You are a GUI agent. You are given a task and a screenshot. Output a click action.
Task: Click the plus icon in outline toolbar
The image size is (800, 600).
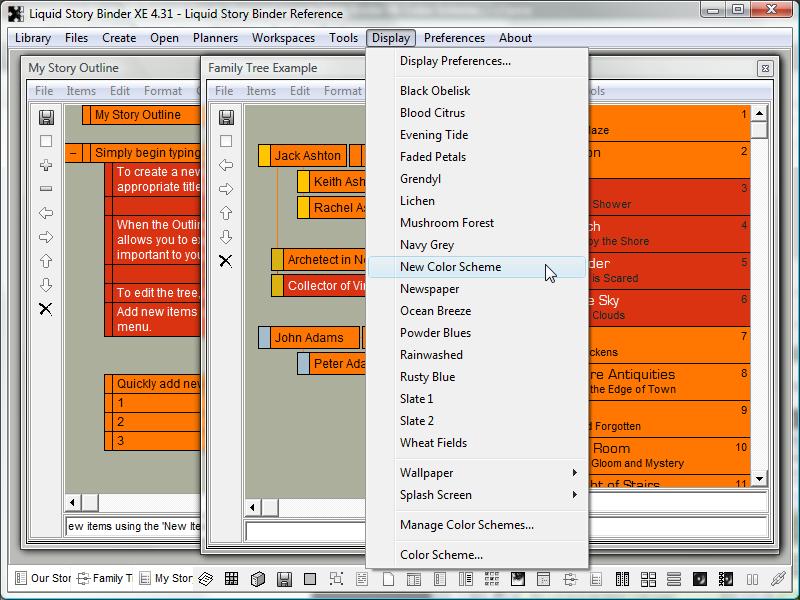(x=46, y=165)
